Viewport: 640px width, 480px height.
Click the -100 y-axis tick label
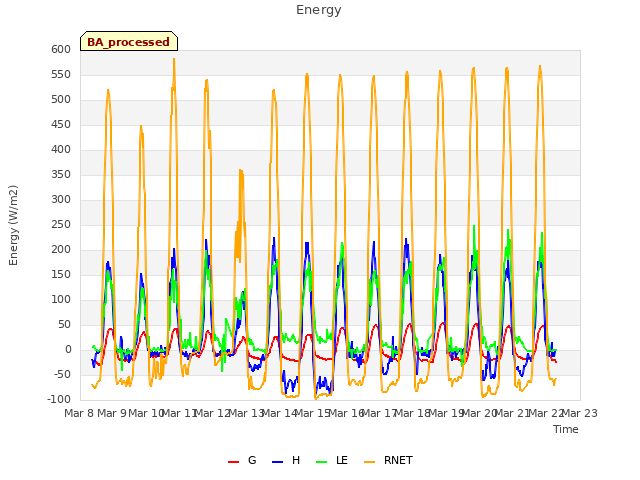click(x=59, y=400)
